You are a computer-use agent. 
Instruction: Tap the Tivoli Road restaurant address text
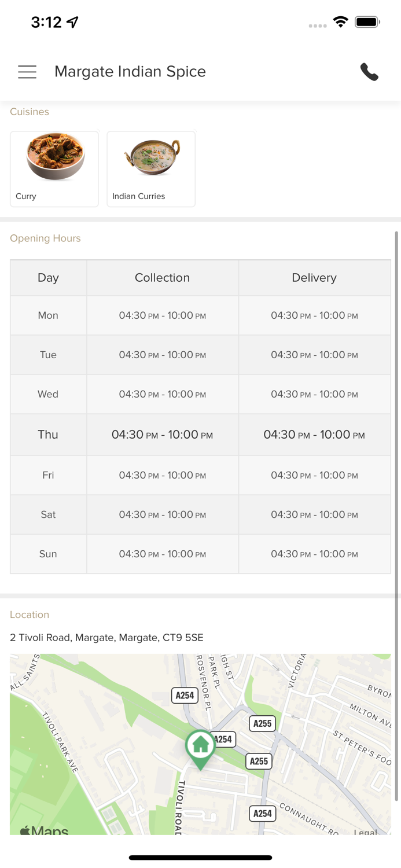[106, 638]
